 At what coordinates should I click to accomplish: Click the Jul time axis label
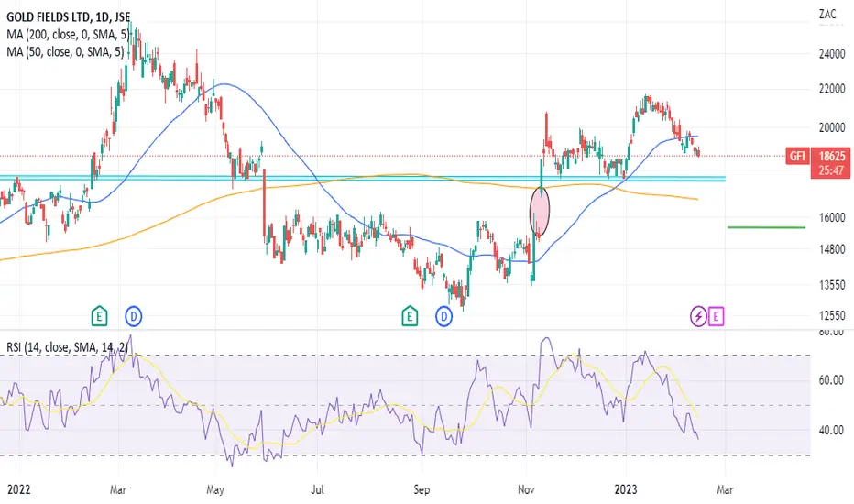click(317, 489)
